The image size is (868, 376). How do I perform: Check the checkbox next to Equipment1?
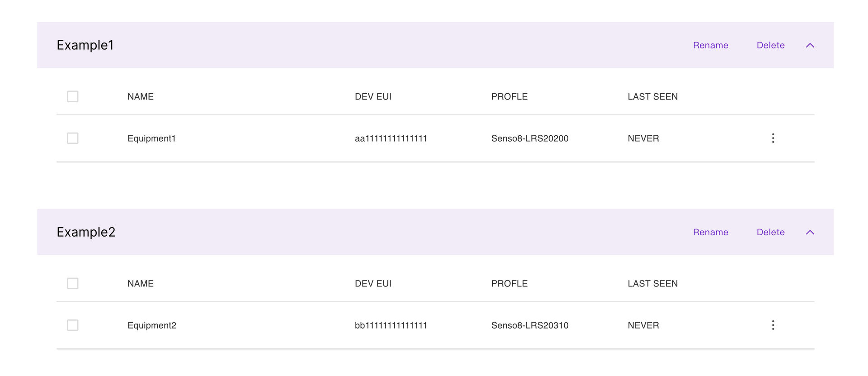72,138
